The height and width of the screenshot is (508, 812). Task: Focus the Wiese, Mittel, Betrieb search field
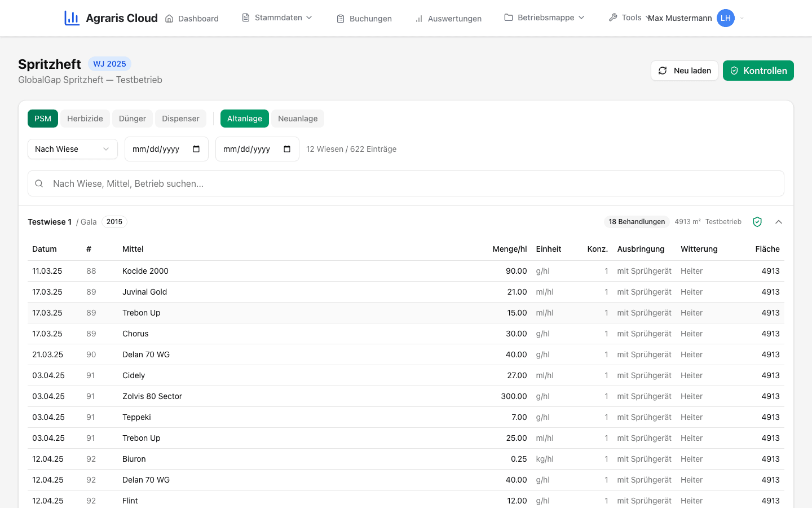[406, 183]
